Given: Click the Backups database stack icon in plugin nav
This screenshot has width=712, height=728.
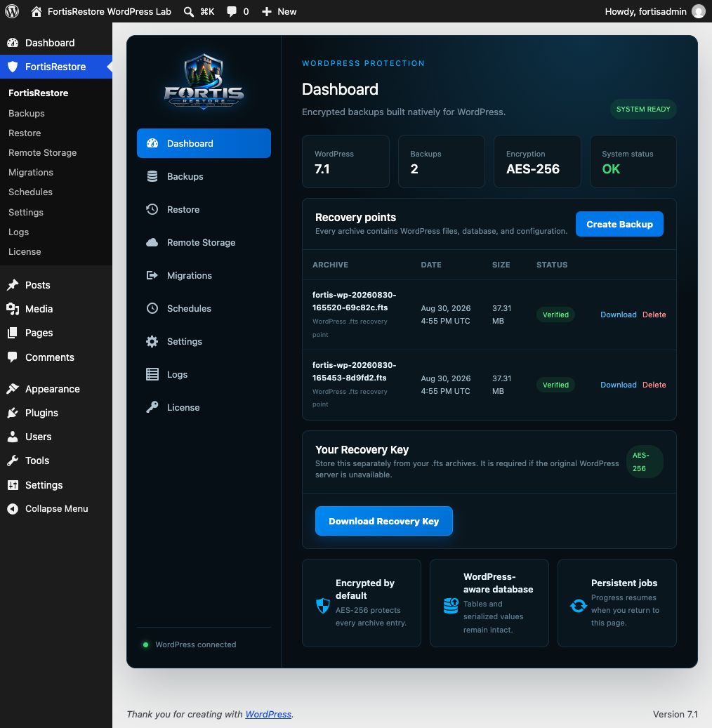Looking at the screenshot, I should 152,176.
